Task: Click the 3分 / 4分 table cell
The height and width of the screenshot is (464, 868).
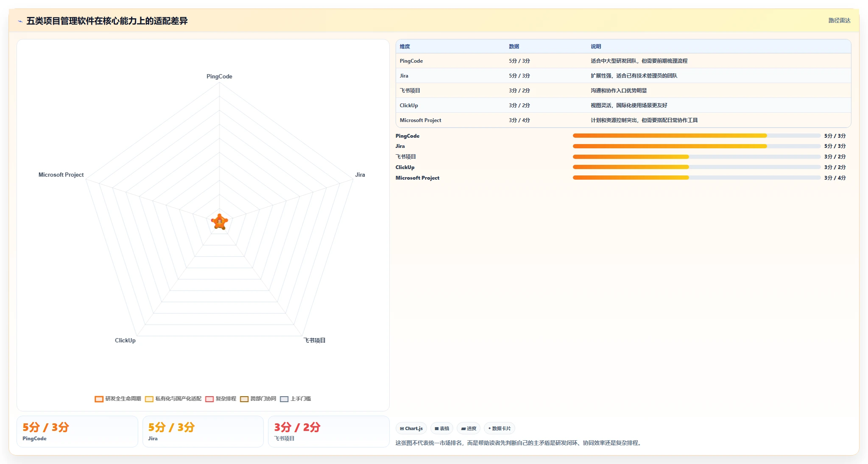Action: 519,120
